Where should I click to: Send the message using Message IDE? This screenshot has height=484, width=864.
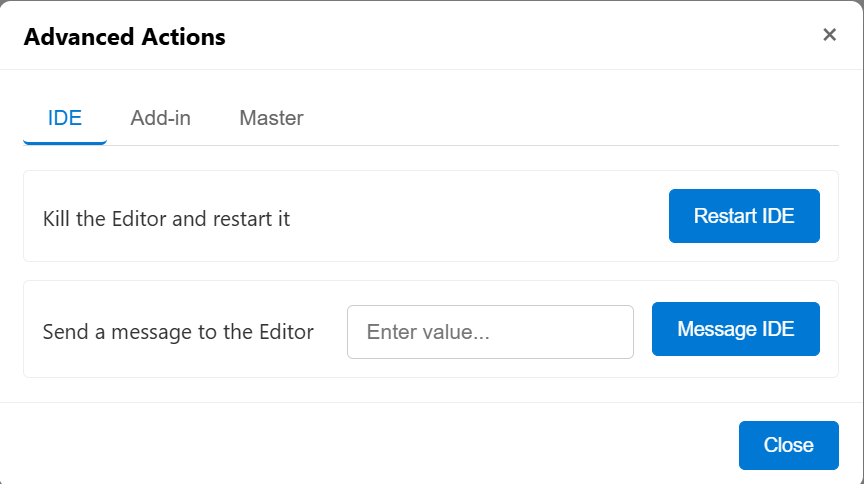[735, 329]
